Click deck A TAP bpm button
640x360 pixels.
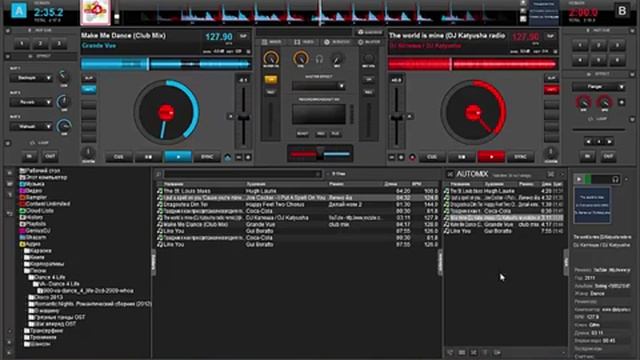[x=243, y=36]
